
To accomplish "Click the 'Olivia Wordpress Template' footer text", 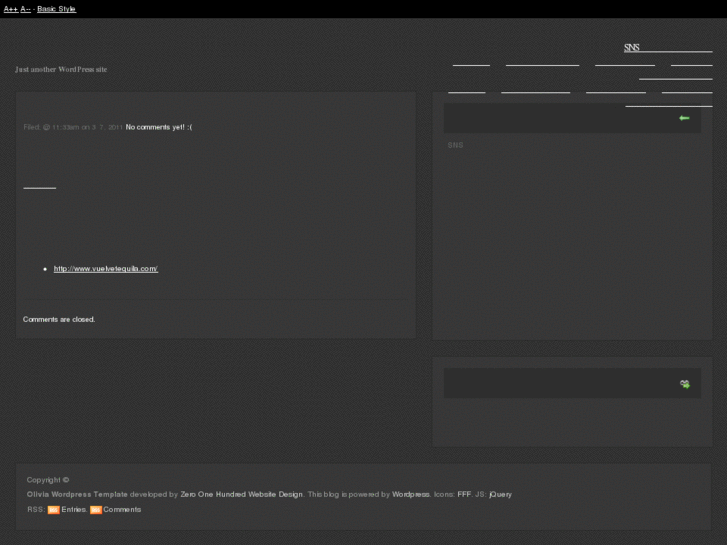I will [x=77, y=494].
